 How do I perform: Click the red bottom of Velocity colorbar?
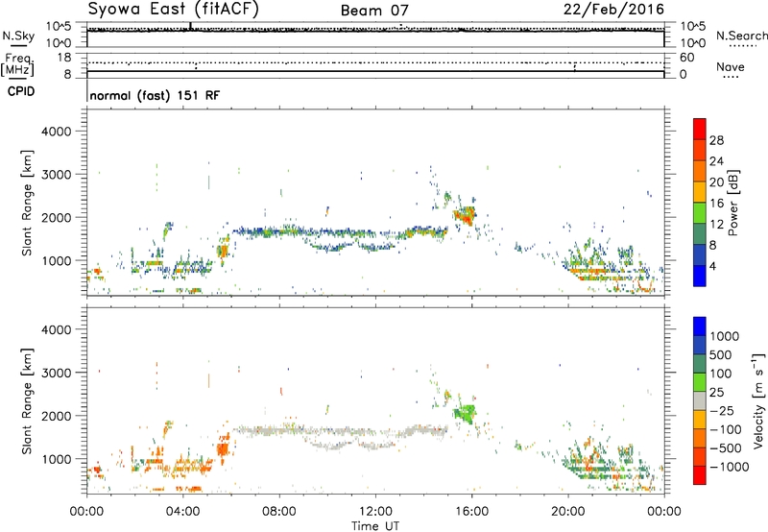tap(700, 475)
